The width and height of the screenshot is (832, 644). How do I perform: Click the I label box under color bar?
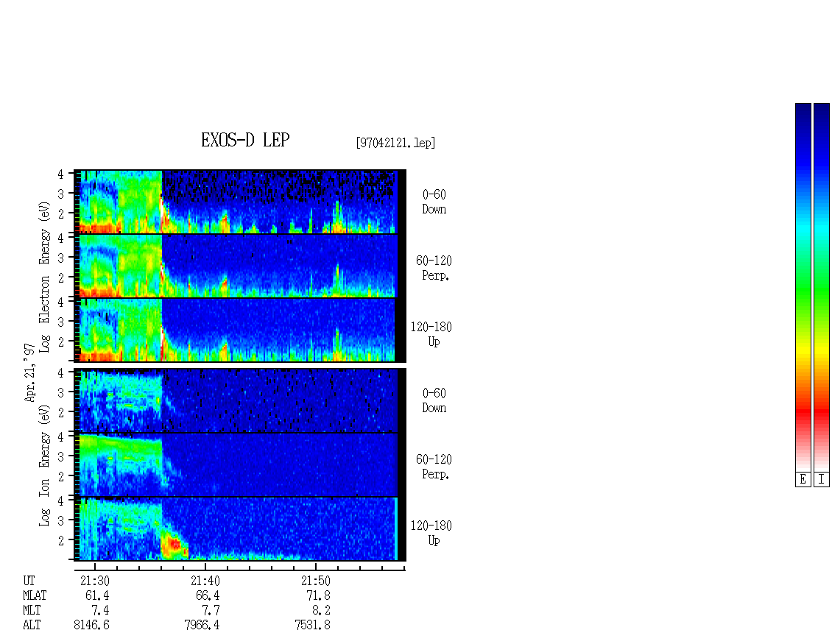[822, 480]
